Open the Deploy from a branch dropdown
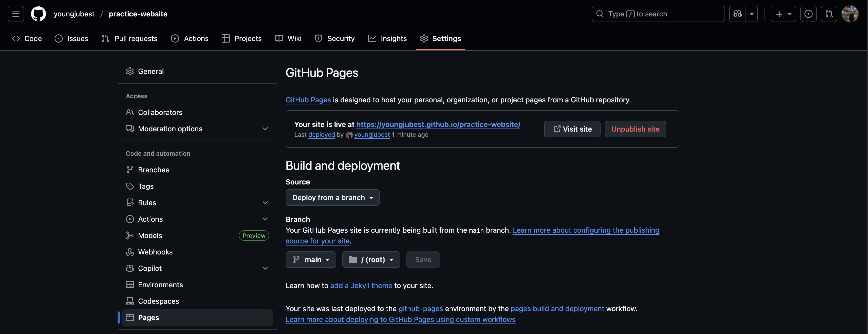Screen dimensions: 868x334 332,197
